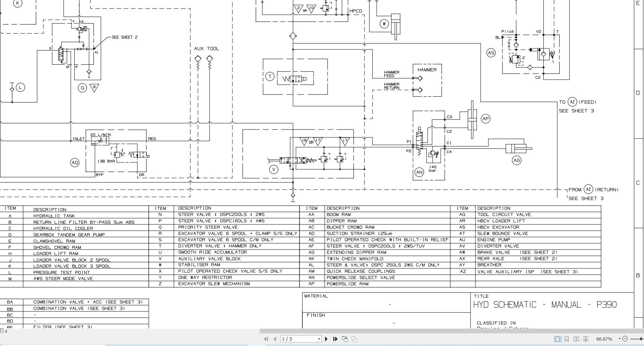644x346 pixels.
Task: Select single page view layout
Action: coord(558,339)
